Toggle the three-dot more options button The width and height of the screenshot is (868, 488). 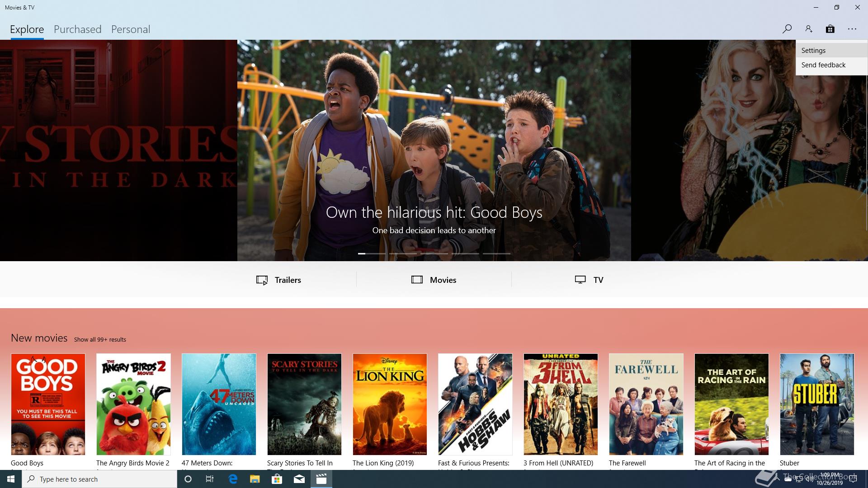coord(852,29)
